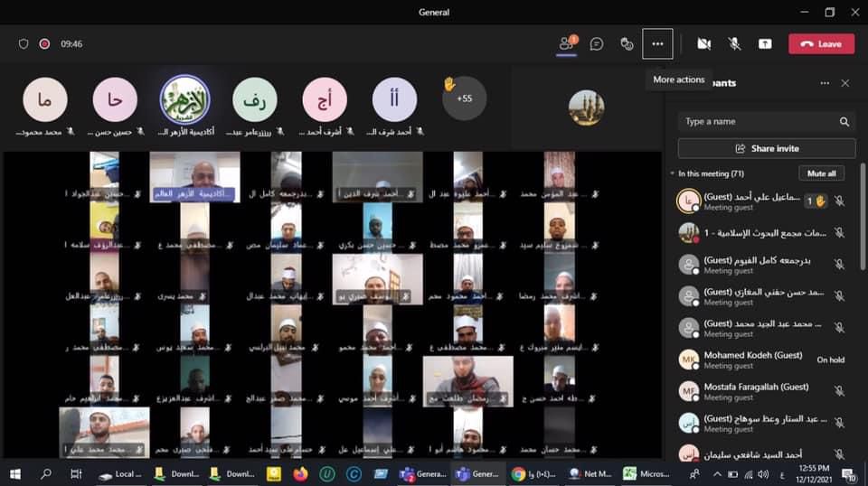Open participants panel three-dot options
Image resolution: width=868 pixels, height=486 pixels.
[824, 83]
